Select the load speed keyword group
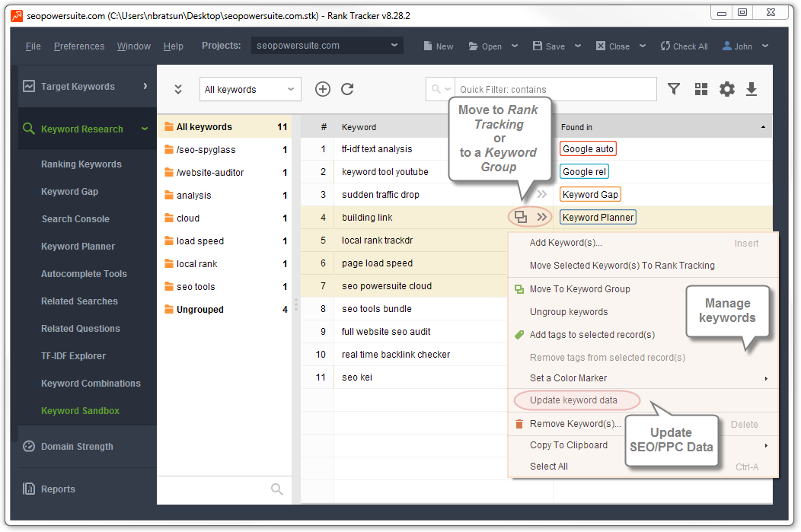 point(225,241)
